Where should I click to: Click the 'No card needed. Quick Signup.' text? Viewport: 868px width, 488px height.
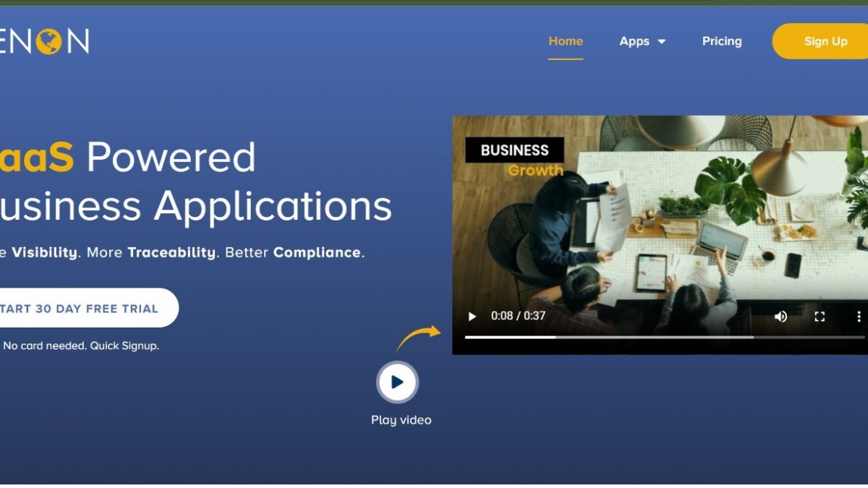(81, 346)
